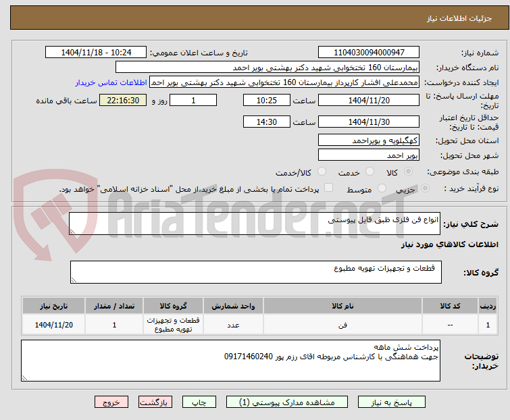Screen dimensions: 510x420
Task: Click the کد کالا column header
Action: pos(450,306)
